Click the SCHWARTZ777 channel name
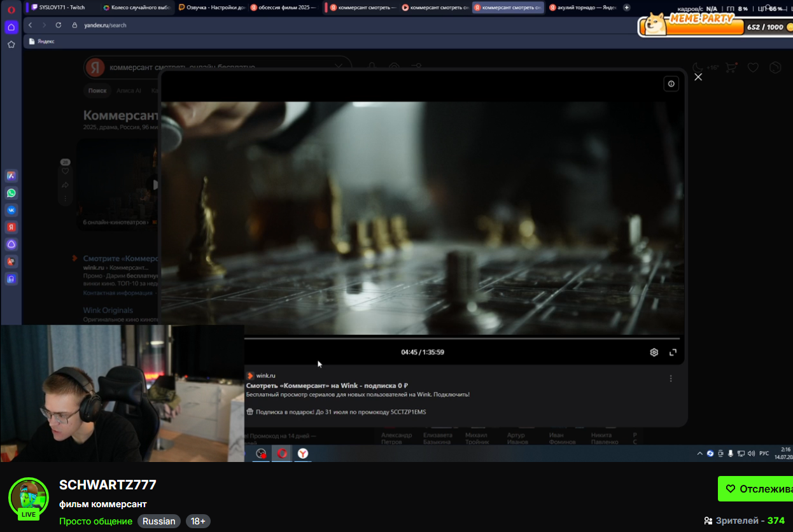Screen dimensions: 793x532 (108, 485)
